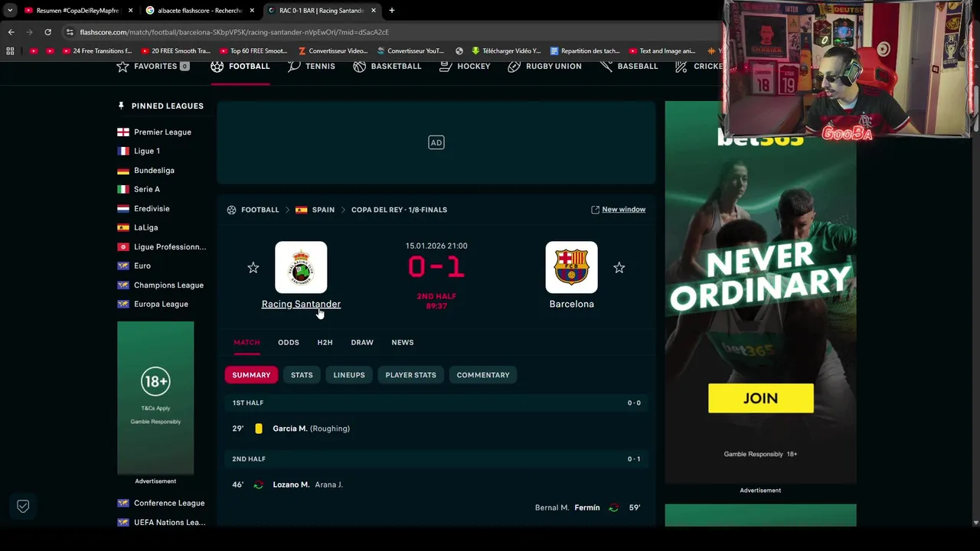Favorite Barcelona with the star

click(x=619, y=268)
